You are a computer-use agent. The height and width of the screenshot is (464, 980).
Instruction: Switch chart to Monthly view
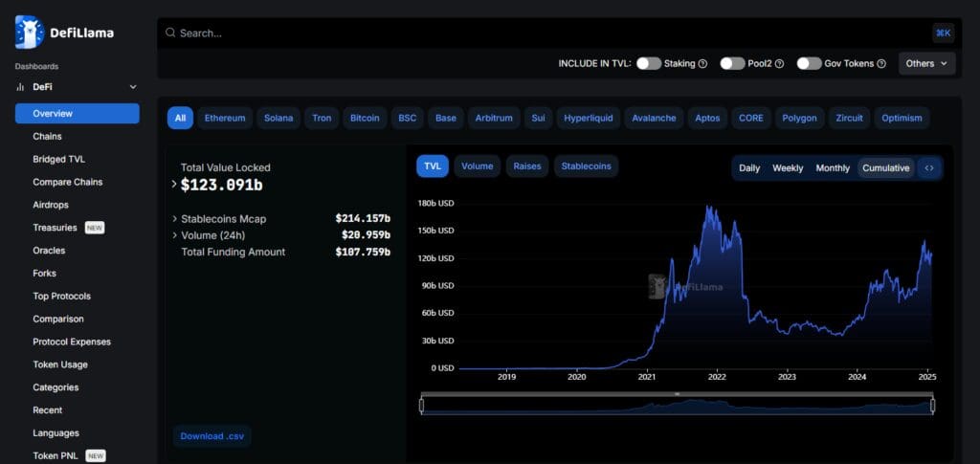click(833, 168)
